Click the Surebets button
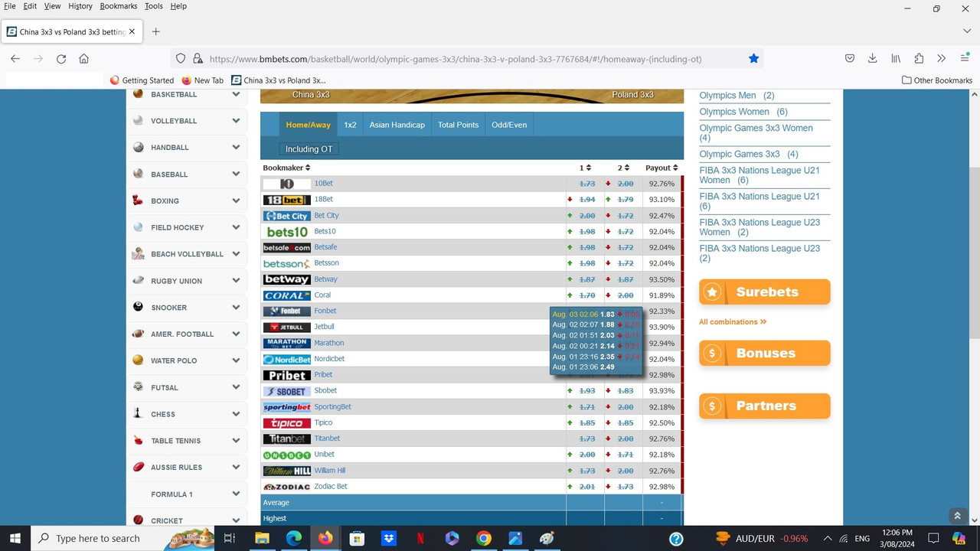This screenshot has height=551, width=980. click(x=764, y=292)
